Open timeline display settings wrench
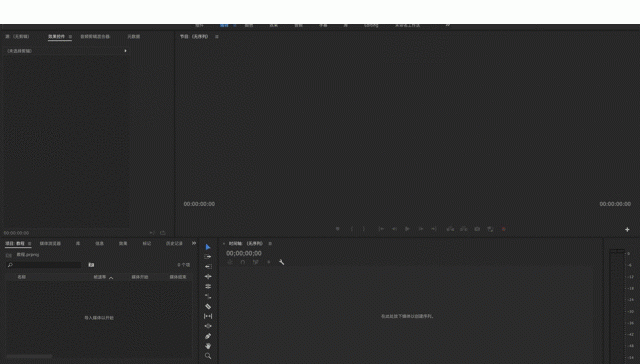The image size is (640, 364). point(281,262)
